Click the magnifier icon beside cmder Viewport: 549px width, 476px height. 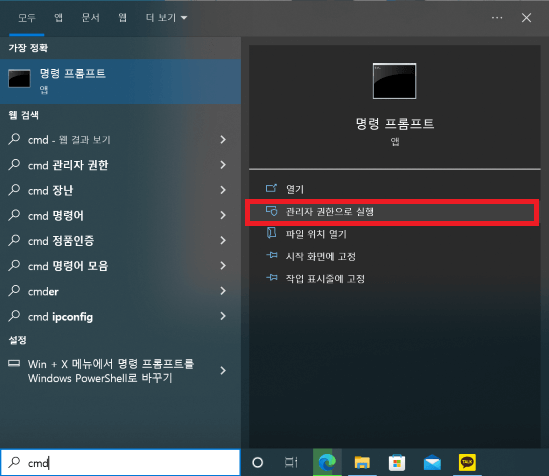14,290
